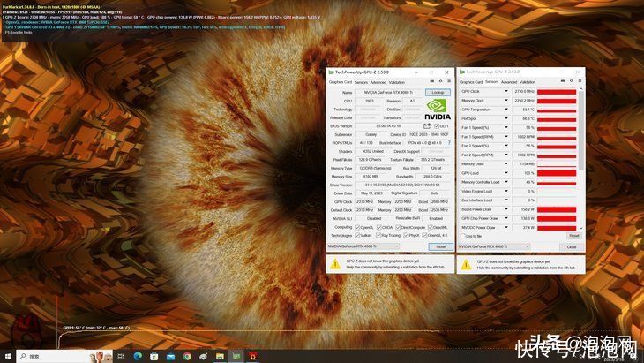Toggle the Vulkan checkbox
The image size is (644, 363).
(357, 236)
